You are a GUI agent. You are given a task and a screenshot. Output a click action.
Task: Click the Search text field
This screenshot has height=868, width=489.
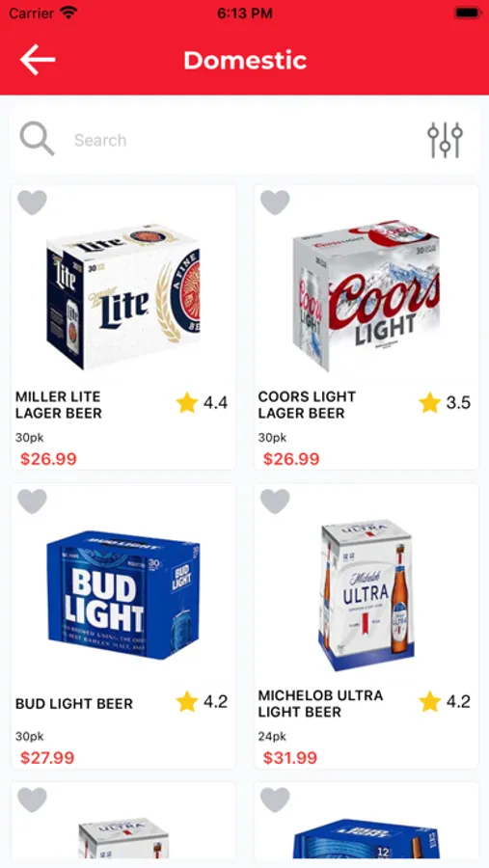click(x=244, y=140)
